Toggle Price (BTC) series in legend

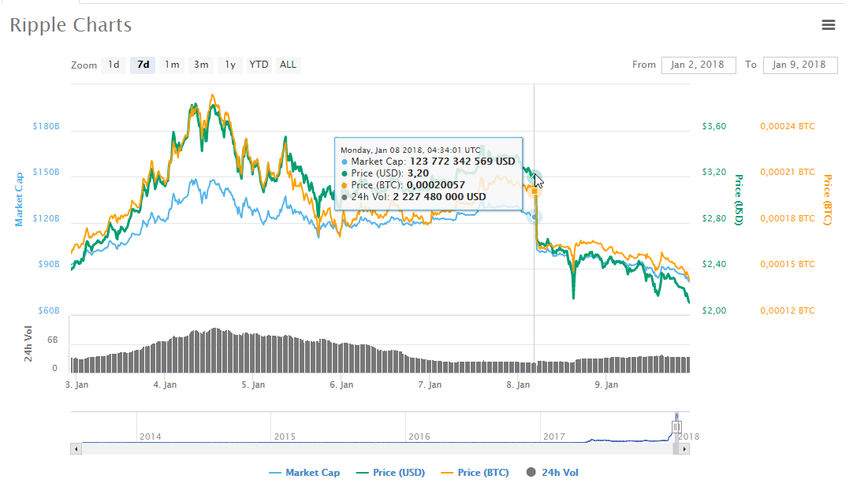click(x=475, y=473)
